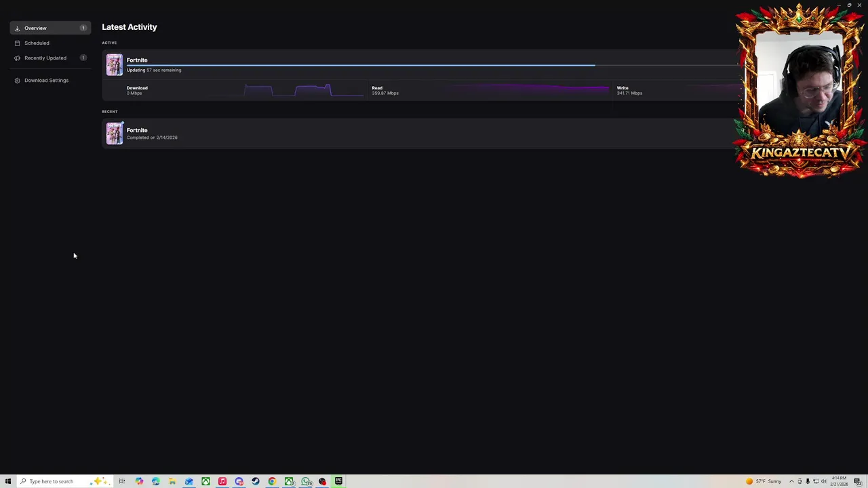Click the download speed graph
Viewport: 868px width, 488px height.
point(304,90)
